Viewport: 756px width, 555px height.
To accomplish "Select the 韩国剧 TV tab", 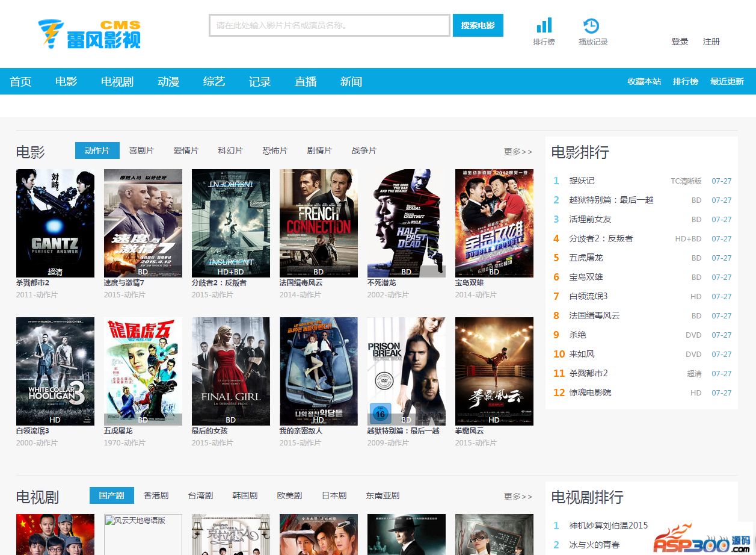I will click(x=245, y=495).
